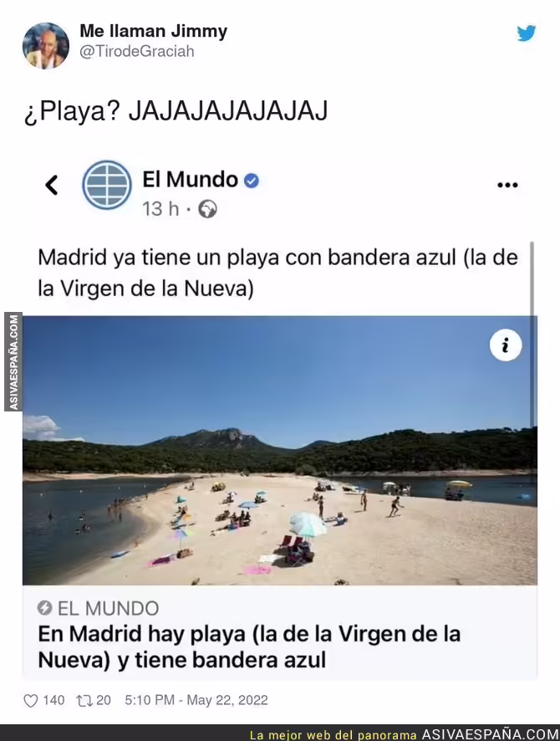560x741 pixels.
Task: Click the Me llaman Jimmy display name
Action: [154, 31]
